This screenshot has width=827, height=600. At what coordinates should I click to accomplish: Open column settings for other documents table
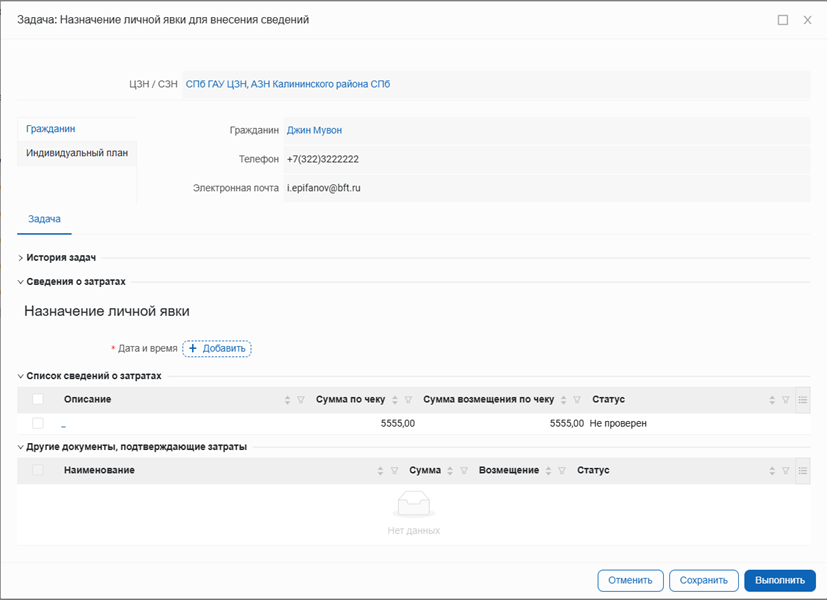pos(803,470)
